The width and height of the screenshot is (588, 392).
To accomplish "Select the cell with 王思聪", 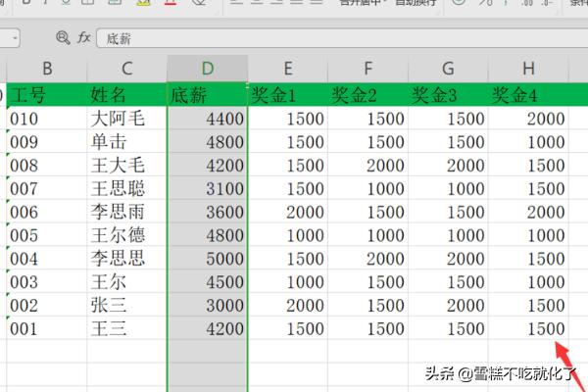I will 126,188.
